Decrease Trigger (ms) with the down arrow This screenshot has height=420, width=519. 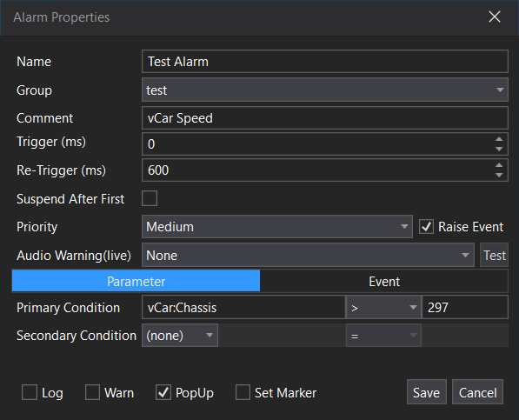(x=499, y=150)
